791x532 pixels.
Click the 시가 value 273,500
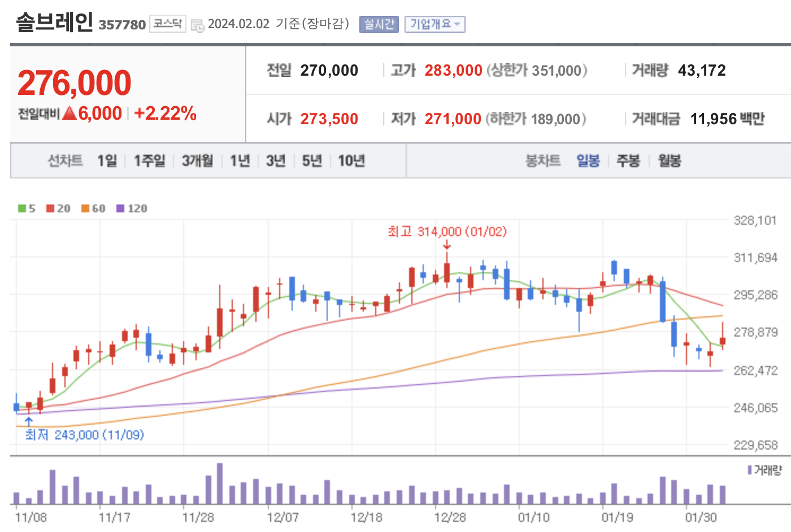point(329,119)
